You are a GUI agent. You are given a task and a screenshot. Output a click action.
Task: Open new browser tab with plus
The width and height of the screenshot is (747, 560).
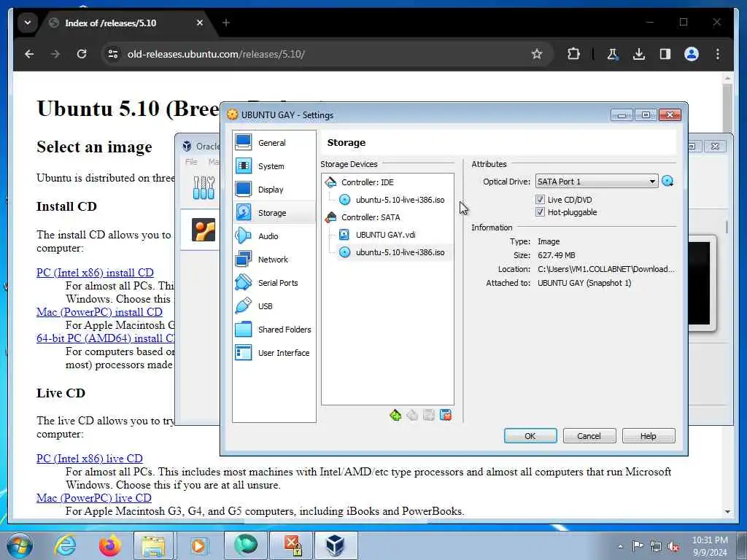click(226, 23)
